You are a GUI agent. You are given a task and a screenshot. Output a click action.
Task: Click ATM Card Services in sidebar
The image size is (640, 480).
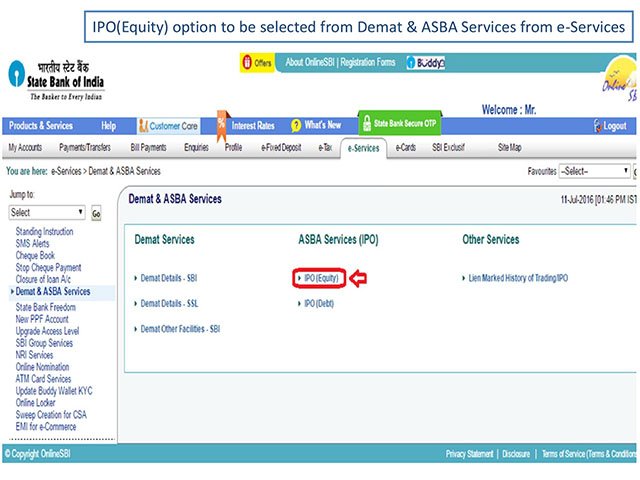pyautogui.click(x=43, y=379)
